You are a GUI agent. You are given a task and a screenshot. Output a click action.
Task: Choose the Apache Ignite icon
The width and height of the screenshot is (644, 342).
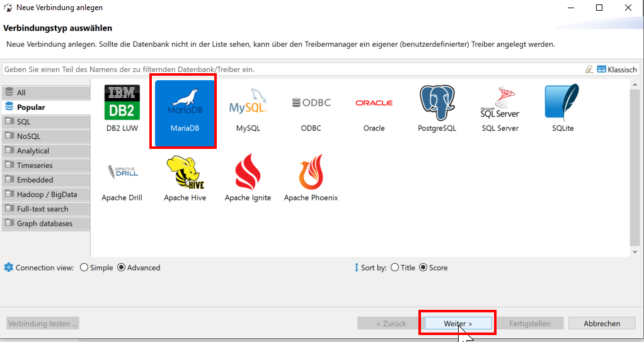[x=248, y=174]
